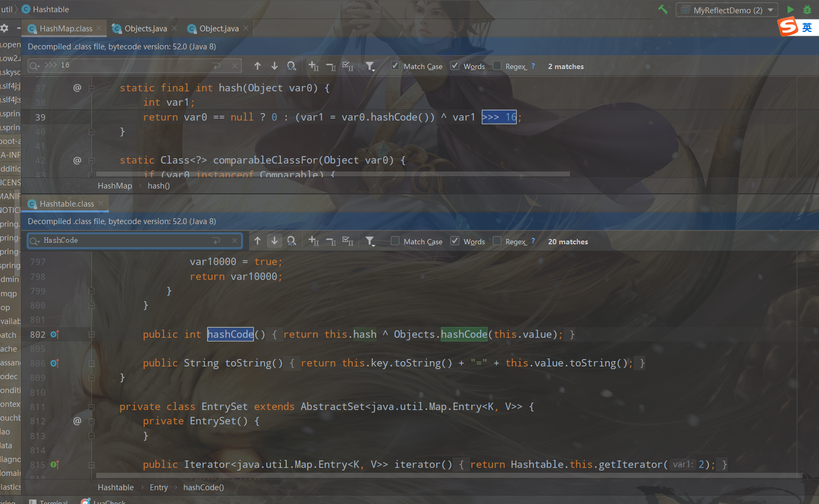
Task: Disable Words matching in the top search bar
Action: tap(455, 66)
